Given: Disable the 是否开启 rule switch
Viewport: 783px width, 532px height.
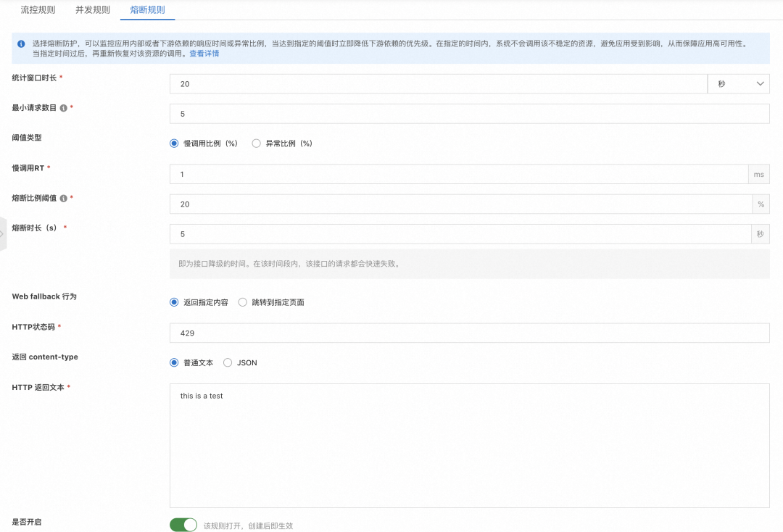Looking at the screenshot, I should point(183,524).
